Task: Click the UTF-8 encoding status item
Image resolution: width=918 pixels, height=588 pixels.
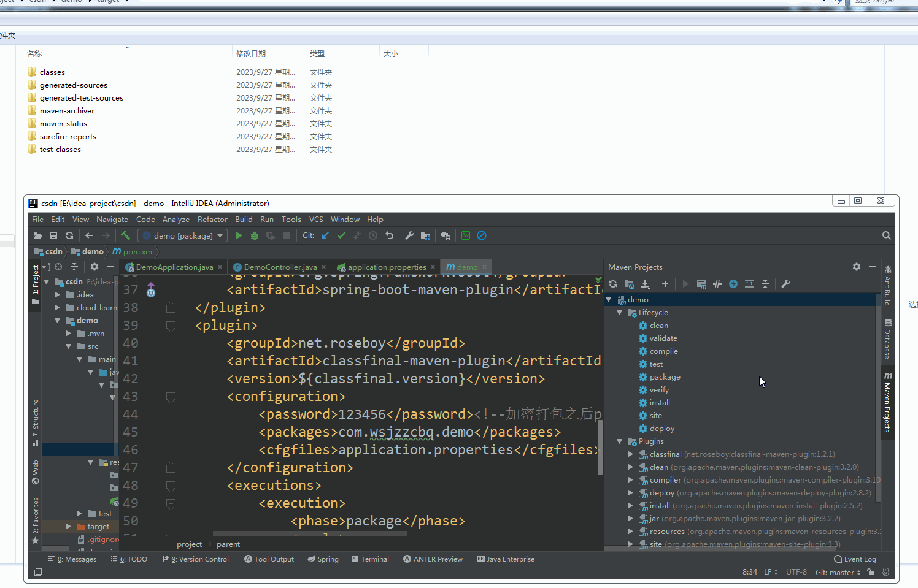Action: tap(796, 572)
